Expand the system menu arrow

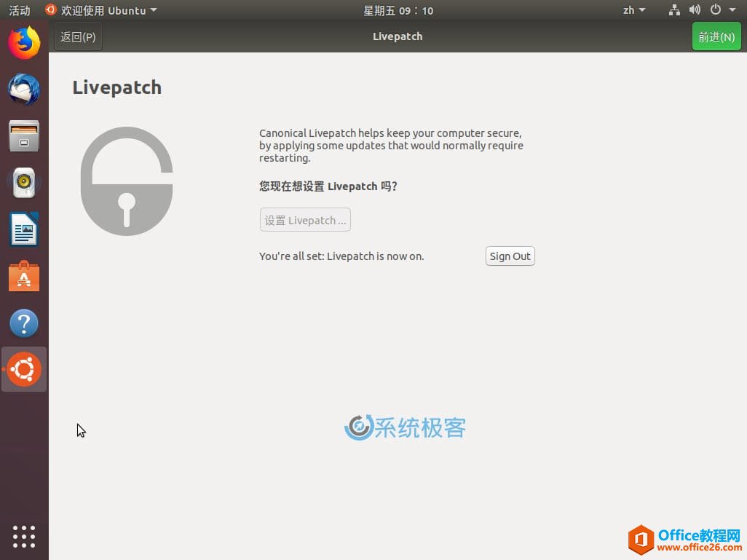(x=732, y=10)
